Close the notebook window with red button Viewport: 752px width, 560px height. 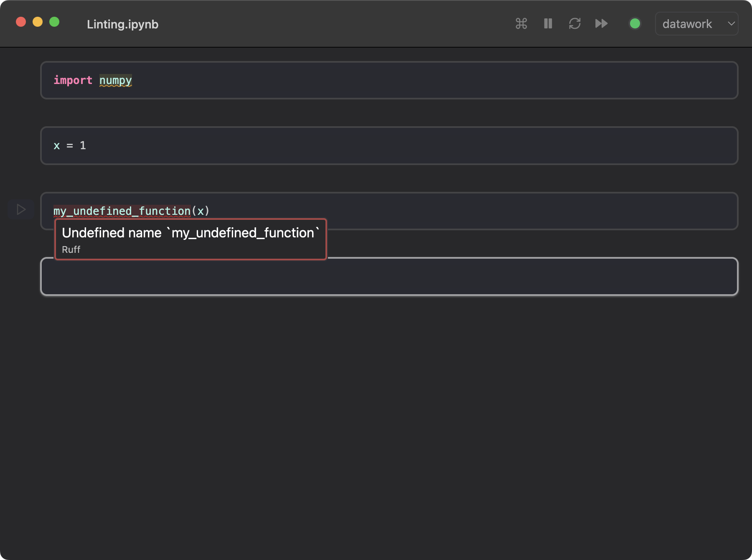(x=21, y=22)
